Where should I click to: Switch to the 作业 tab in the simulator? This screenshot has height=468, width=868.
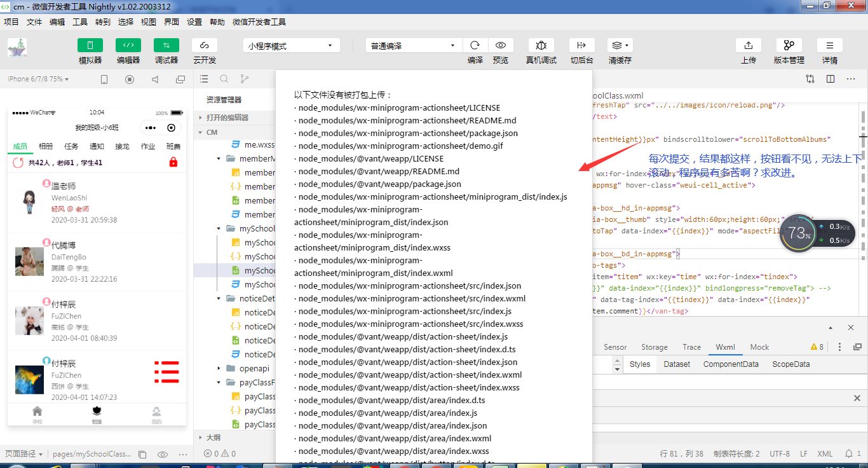147,146
